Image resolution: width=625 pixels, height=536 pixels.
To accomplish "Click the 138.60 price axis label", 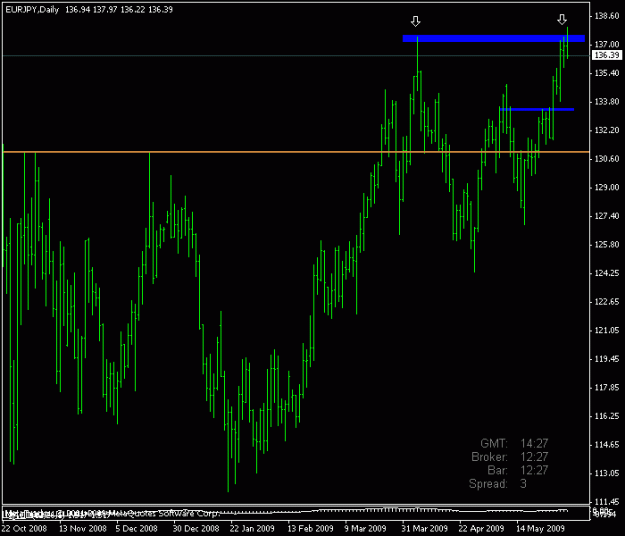I will click(607, 16).
